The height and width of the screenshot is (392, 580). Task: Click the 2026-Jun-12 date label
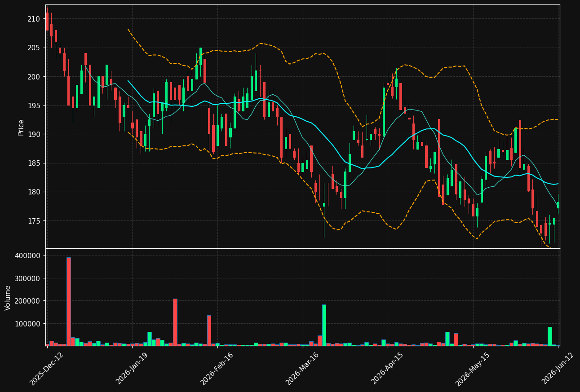point(558,369)
